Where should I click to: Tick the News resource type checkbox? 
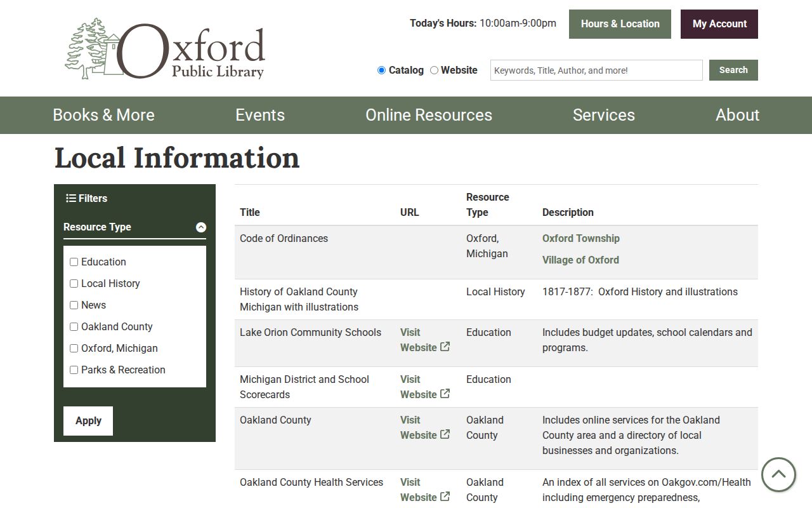point(74,305)
